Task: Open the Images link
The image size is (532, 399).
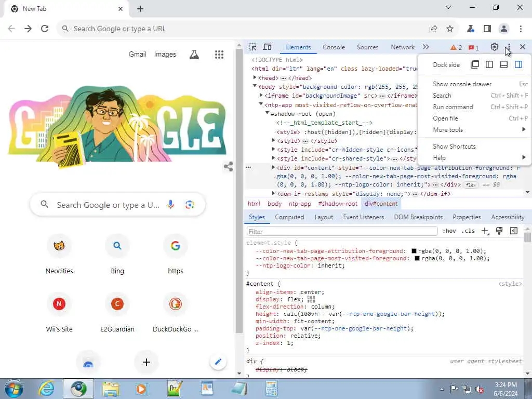Action: click(165, 54)
